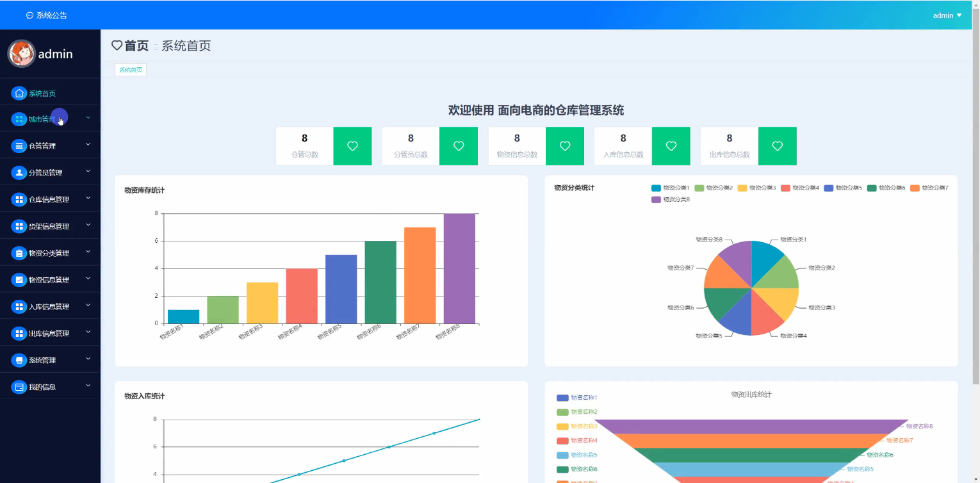Image resolution: width=980 pixels, height=483 pixels.
Task: Toggle 物资分类7 legend in pie chart
Action: [x=929, y=188]
